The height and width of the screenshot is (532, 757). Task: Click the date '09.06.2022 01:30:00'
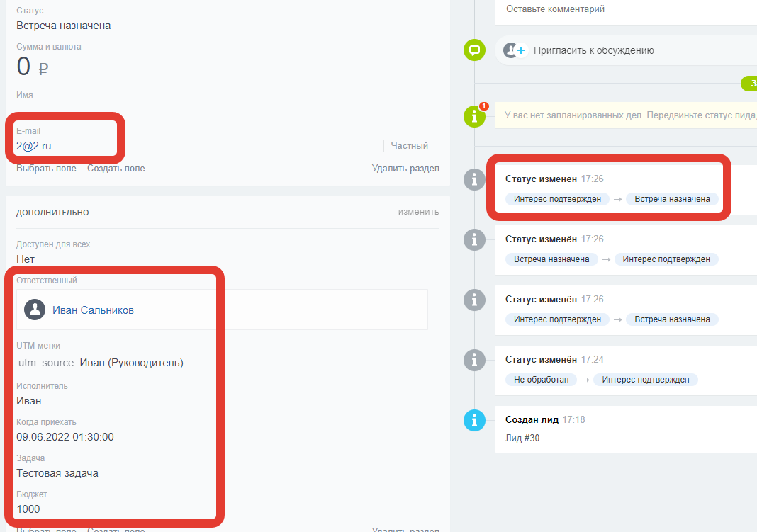tap(65, 437)
